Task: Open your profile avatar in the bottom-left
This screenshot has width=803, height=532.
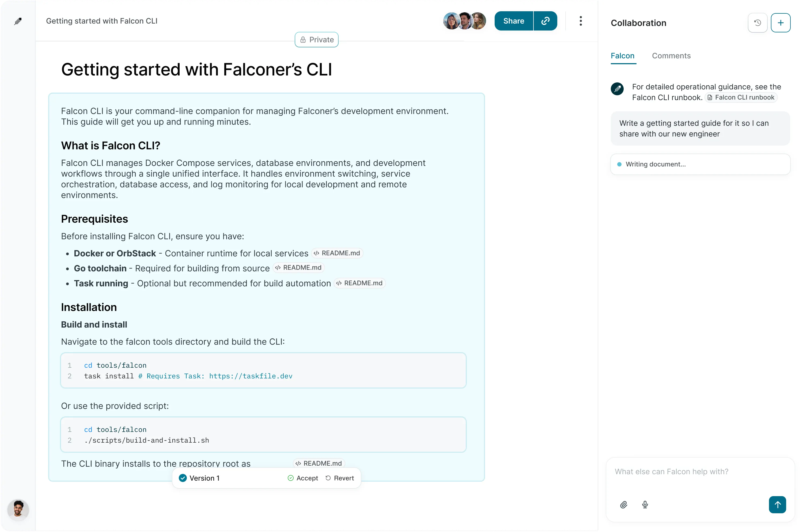Action: (x=18, y=510)
